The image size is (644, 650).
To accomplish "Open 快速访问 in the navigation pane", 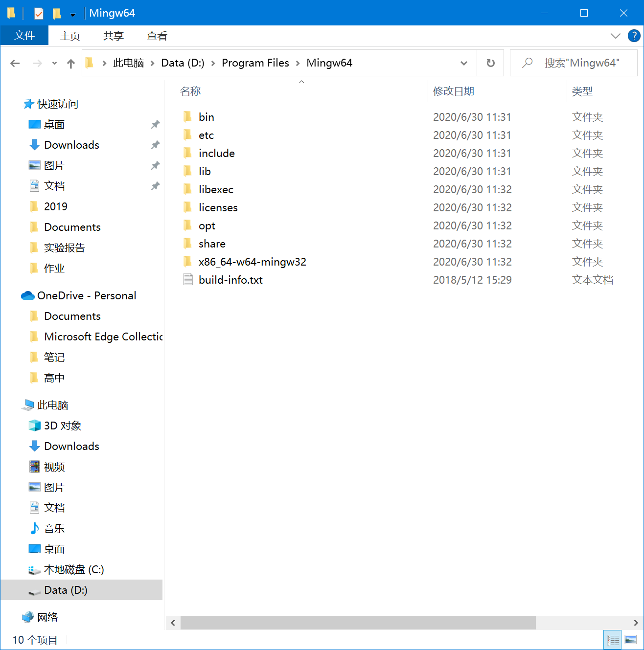I will (x=58, y=104).
